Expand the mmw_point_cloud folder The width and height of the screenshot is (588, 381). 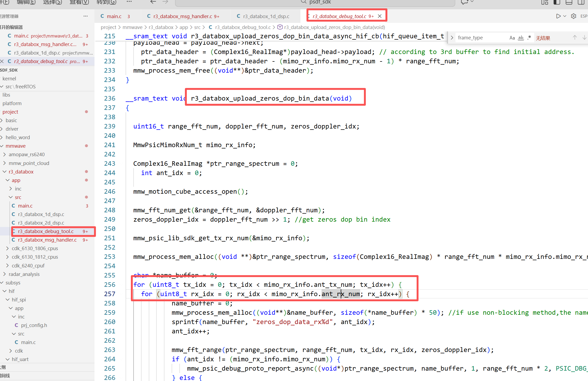pos(5,163)
